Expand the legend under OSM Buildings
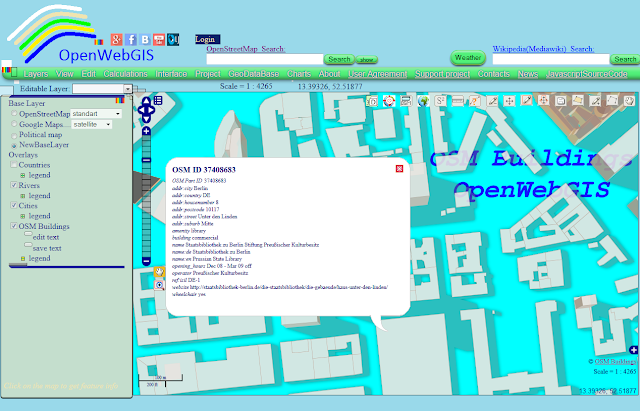 23,258
